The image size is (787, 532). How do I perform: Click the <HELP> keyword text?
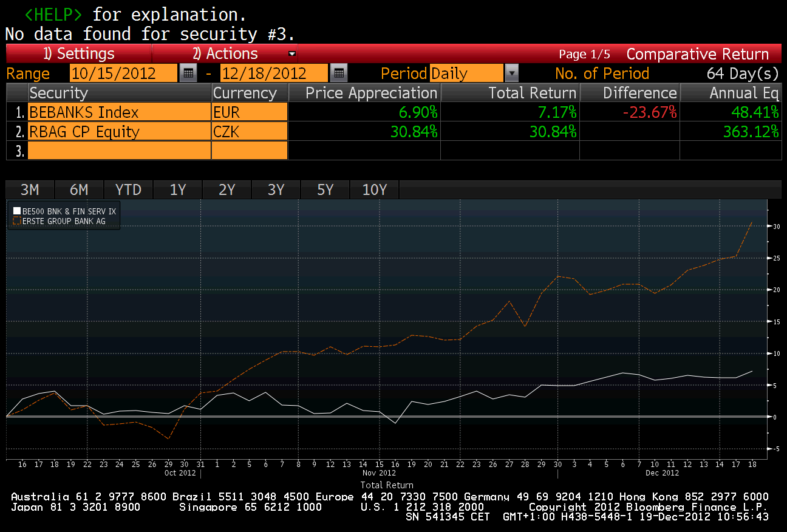point(53,15)
